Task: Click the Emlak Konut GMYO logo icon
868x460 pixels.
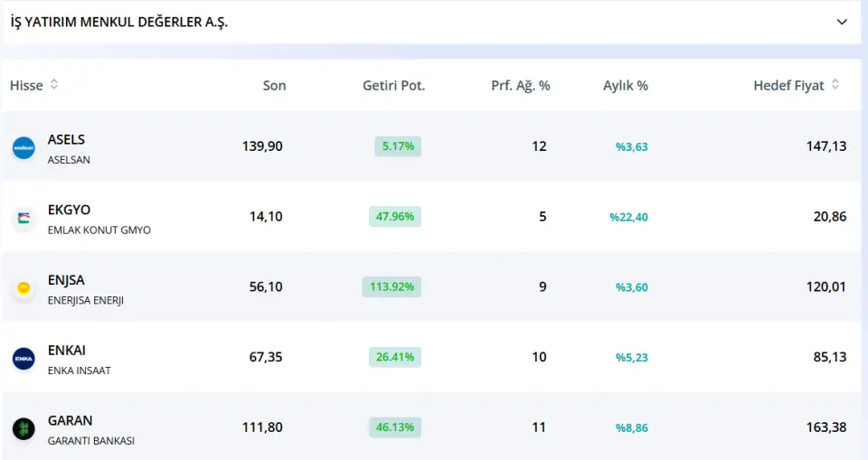Action: tap(24, 218)
